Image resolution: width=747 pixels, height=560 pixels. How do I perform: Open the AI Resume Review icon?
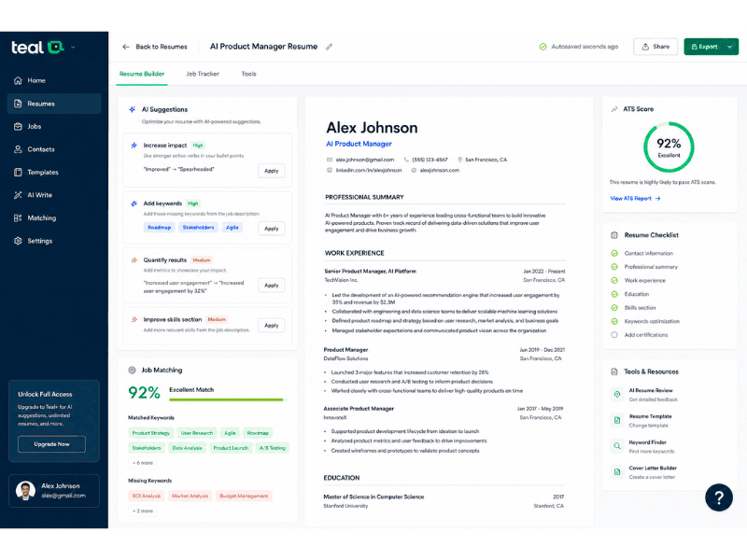coord(617,394)
